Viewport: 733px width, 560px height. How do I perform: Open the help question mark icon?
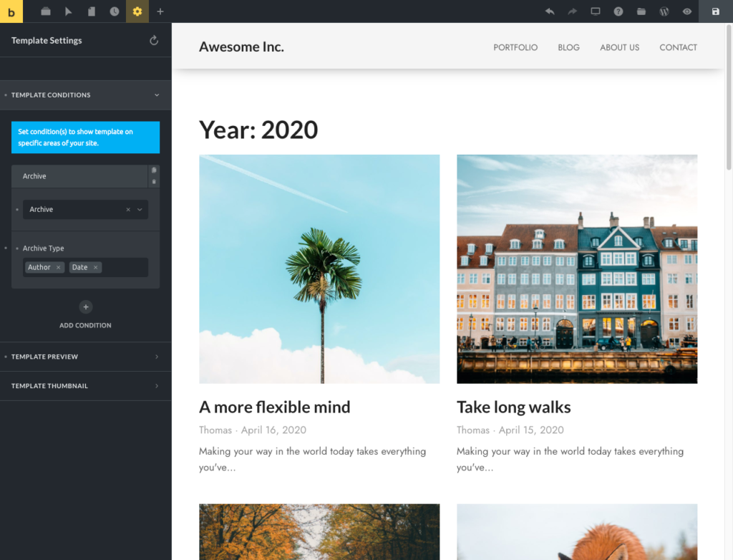pos(618,11)
